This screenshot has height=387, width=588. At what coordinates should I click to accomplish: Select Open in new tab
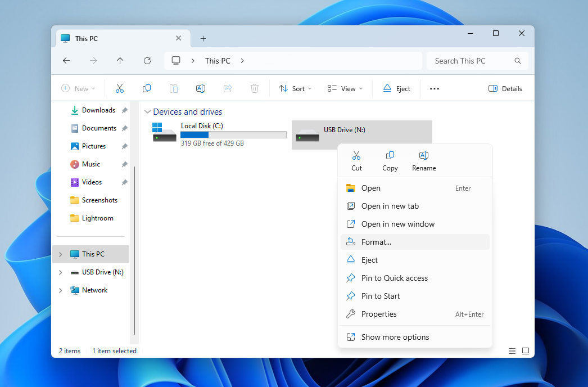(415, 206)
